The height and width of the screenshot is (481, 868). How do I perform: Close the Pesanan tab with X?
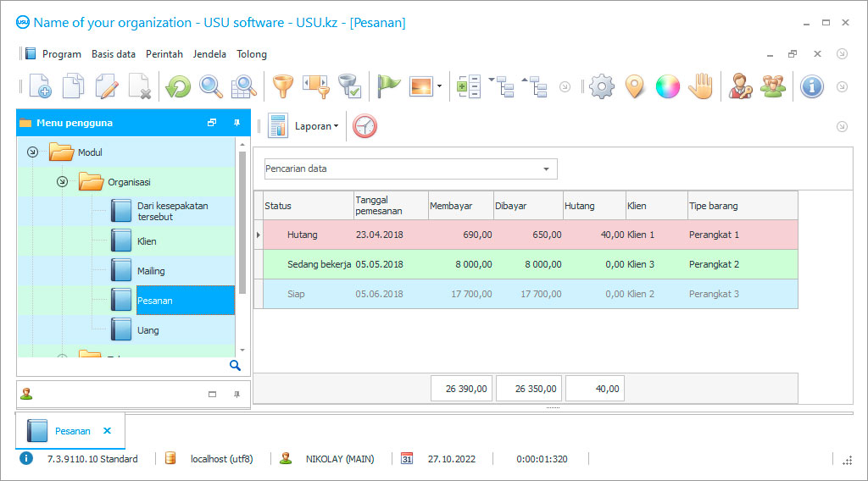[108, 431]
